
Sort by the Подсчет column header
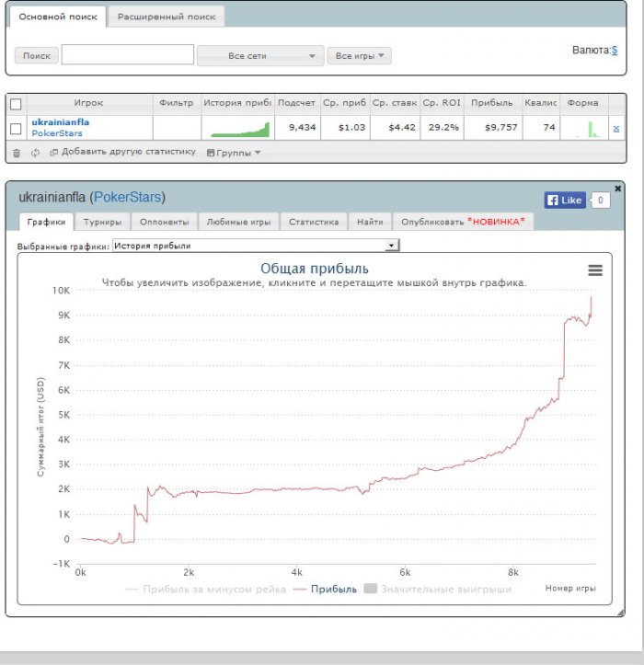point(296,103)
